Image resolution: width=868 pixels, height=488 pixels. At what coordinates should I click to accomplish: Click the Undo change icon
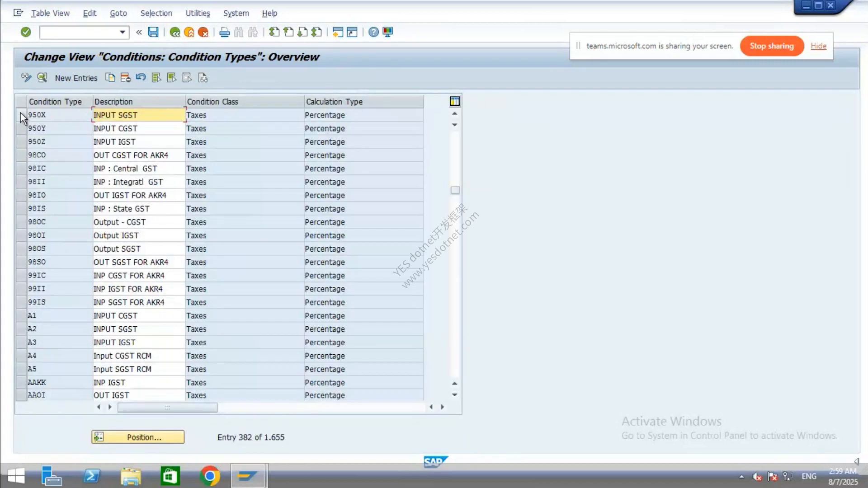click(141, 78)
